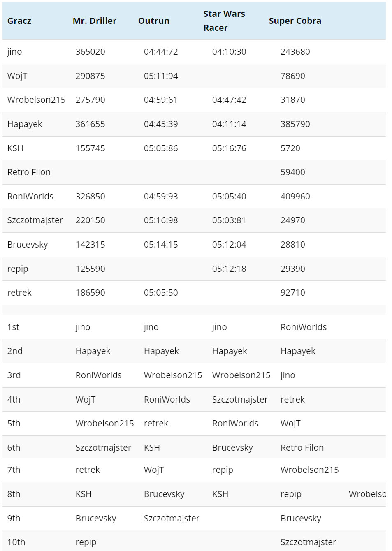The image size is (392, 551).
Task: Click the 6th place row label
Action: [14, 448]
